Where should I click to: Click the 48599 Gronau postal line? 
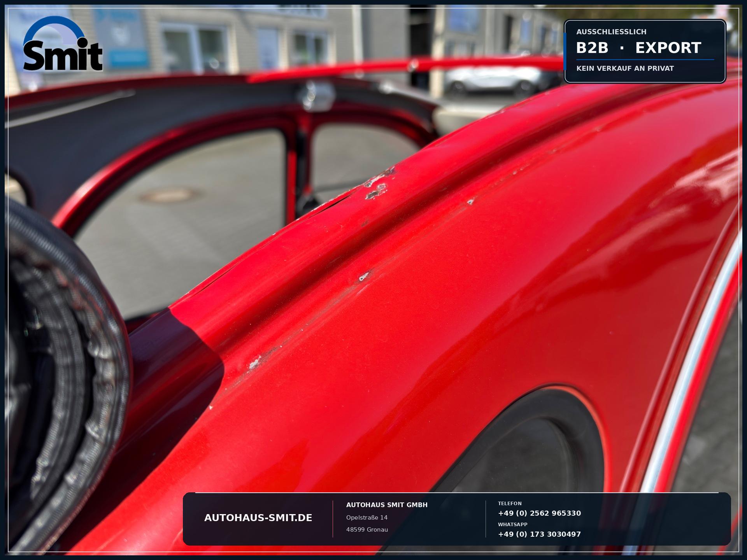(x=367, y=530)
